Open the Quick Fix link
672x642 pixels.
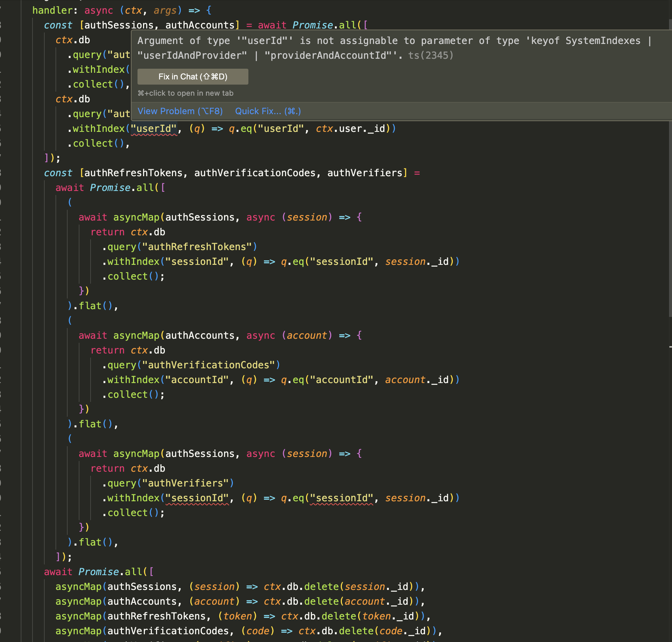coord(268,111)
